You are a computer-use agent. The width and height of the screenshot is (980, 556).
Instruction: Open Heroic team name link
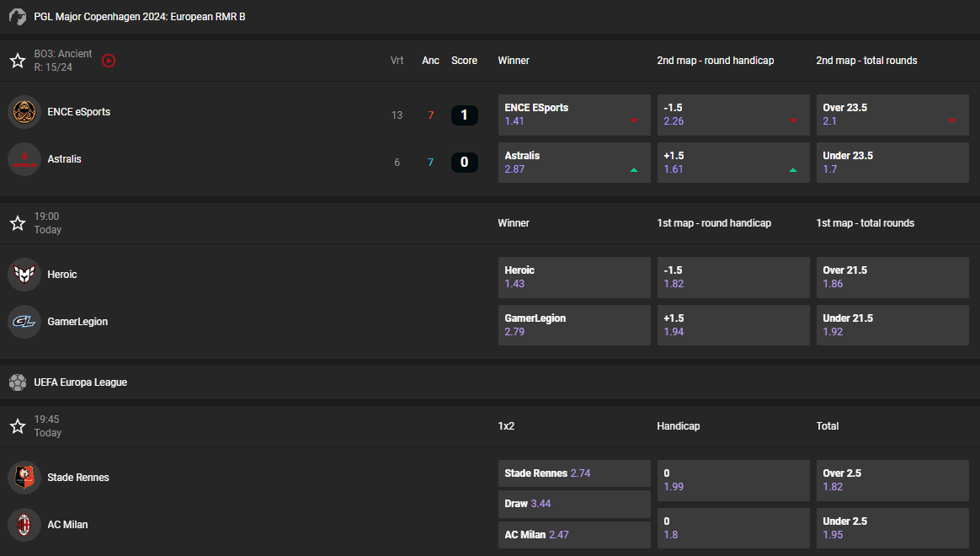click(x=62, y=275)
